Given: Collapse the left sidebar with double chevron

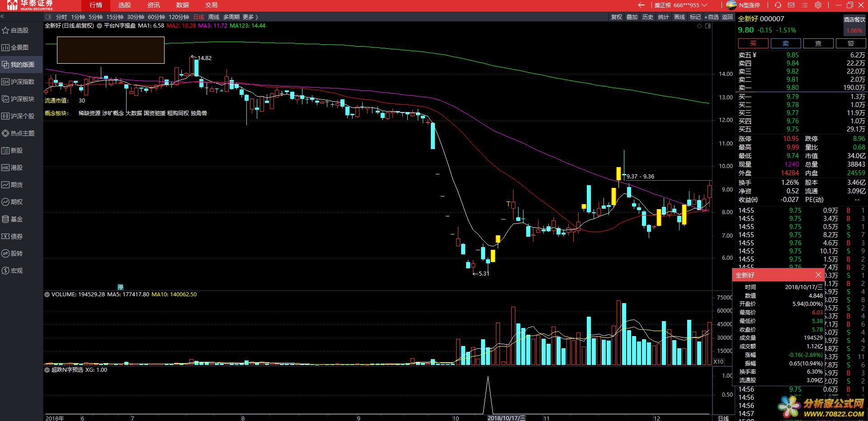Looking at the screenshot, I should [2, 17].
